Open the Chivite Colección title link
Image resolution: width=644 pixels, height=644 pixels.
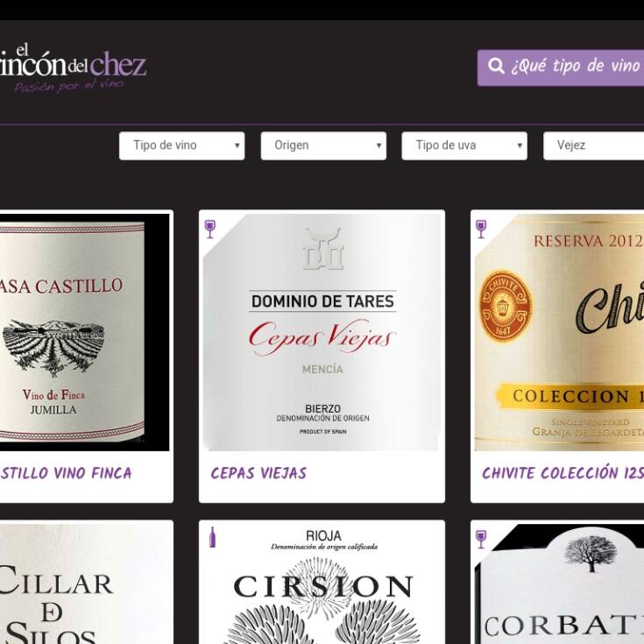[x=563, y=473]
